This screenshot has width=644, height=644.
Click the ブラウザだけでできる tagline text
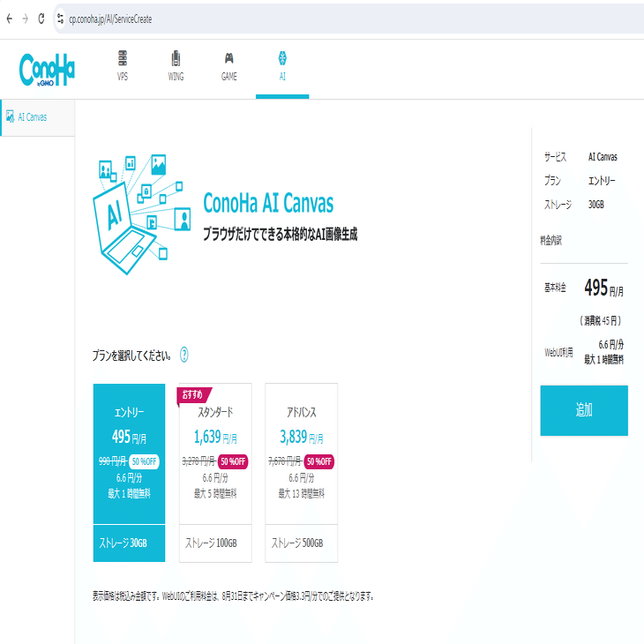point(281,234)
